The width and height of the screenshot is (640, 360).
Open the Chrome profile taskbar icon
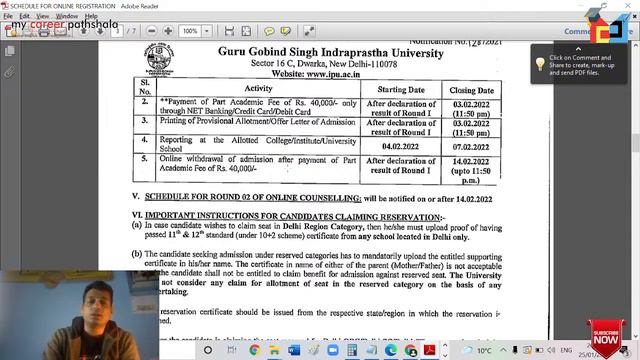[x=411, y=350]
